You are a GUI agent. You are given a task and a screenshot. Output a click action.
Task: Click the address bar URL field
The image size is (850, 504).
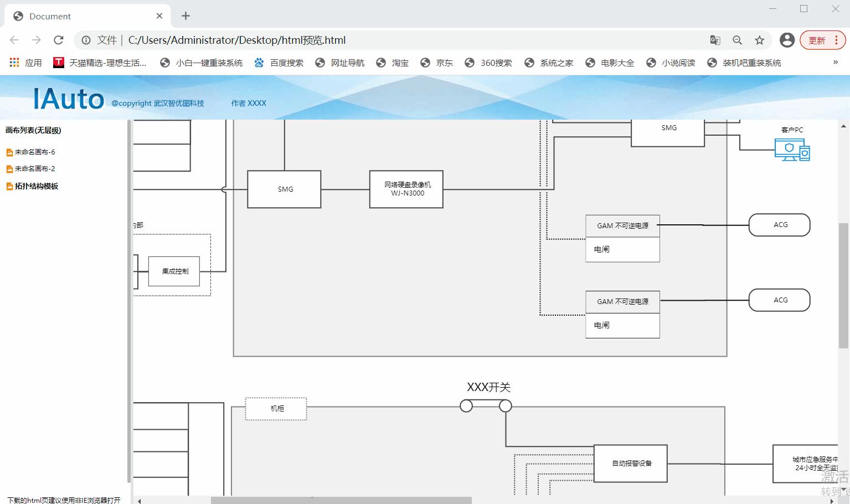388,40
